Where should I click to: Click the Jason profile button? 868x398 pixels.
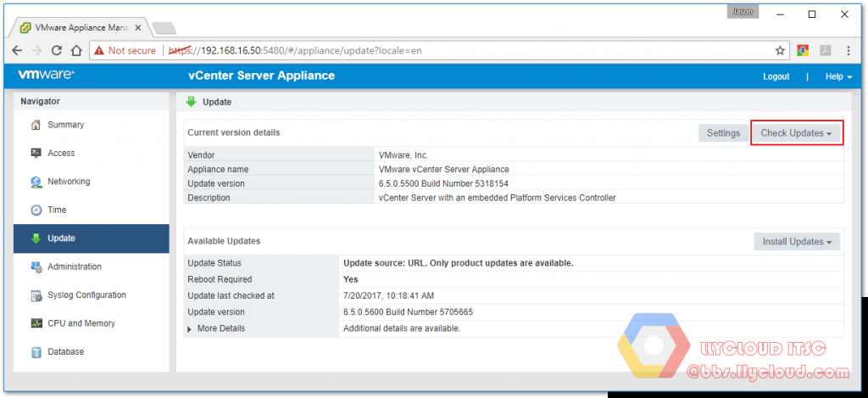[743, 11]
